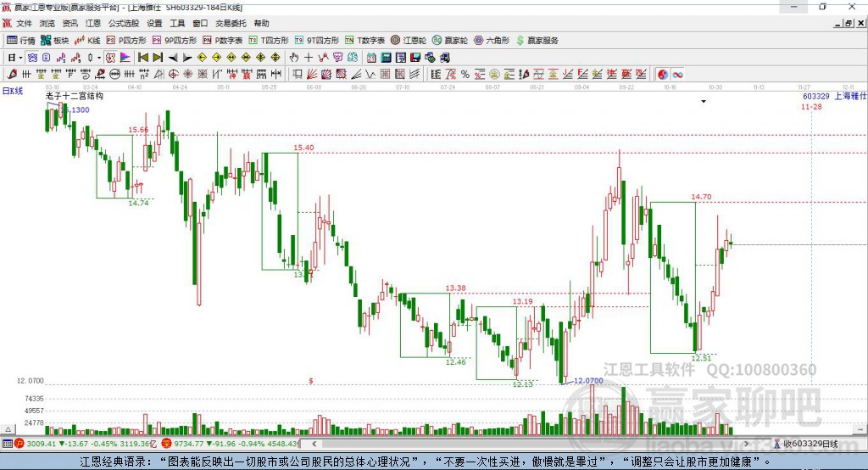Image resolution: width=868 pixels, height=470 pixels.
Task: Click the 14.70 red price label
Action: tap(701, 197)
